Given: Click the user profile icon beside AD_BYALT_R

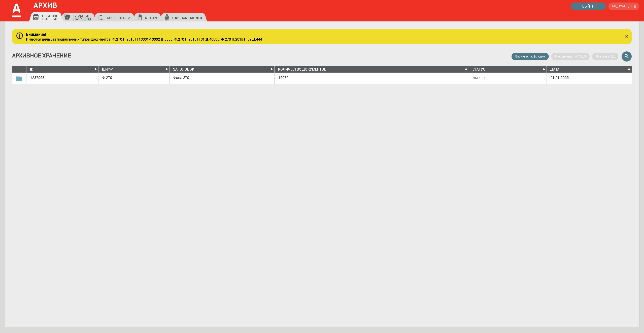Looking at the screenshot, I should click(635, 6).
